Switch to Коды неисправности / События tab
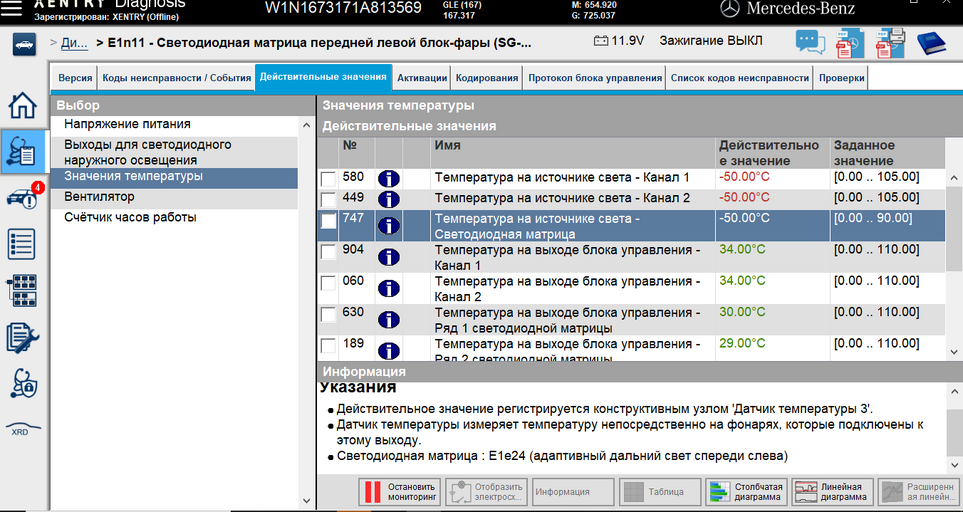Image resolution: width=963 pixels, height=512 pixels. pos(176,78)
